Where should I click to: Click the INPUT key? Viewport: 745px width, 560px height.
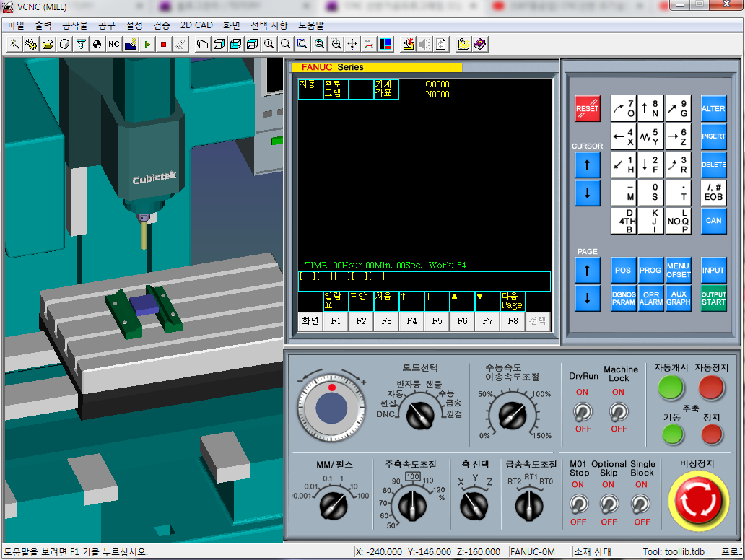coord(713,271)
